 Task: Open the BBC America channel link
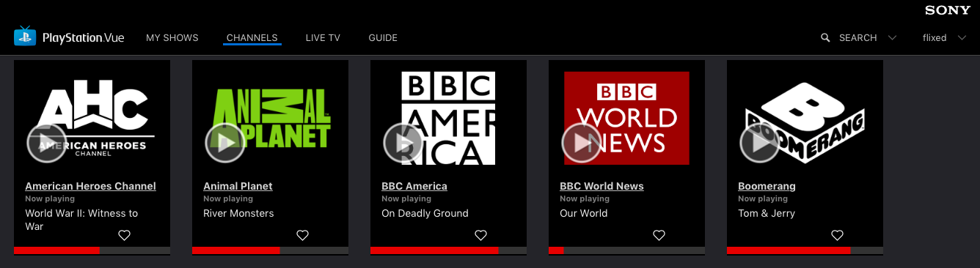(414, 186)
